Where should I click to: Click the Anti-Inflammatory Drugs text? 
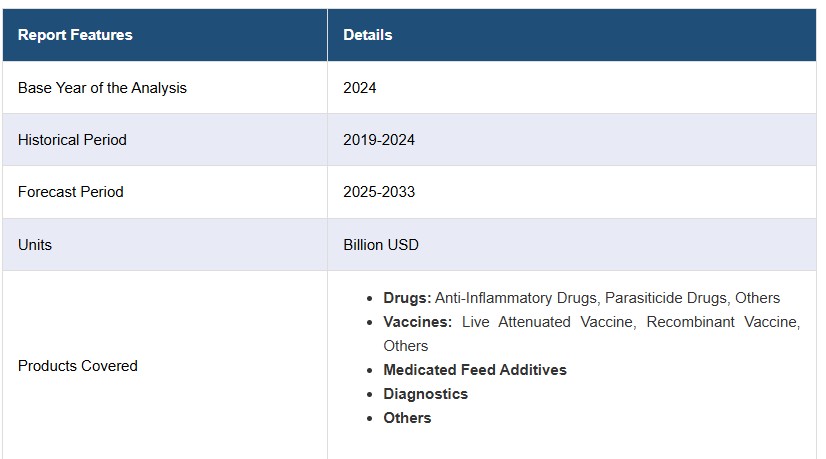click(516, 298)
